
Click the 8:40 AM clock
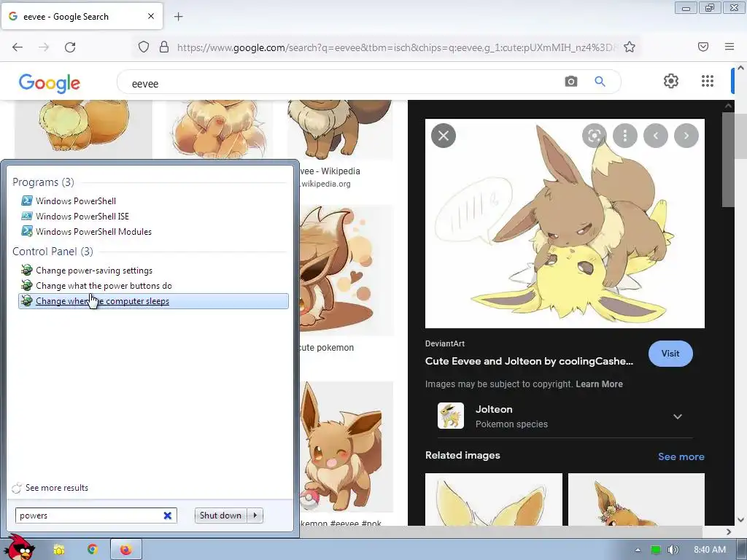point(709,550)
